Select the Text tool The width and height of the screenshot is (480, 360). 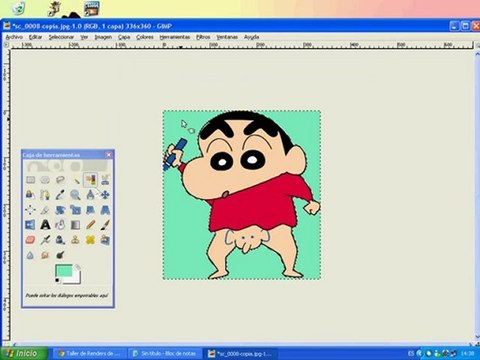coord(45,225)
